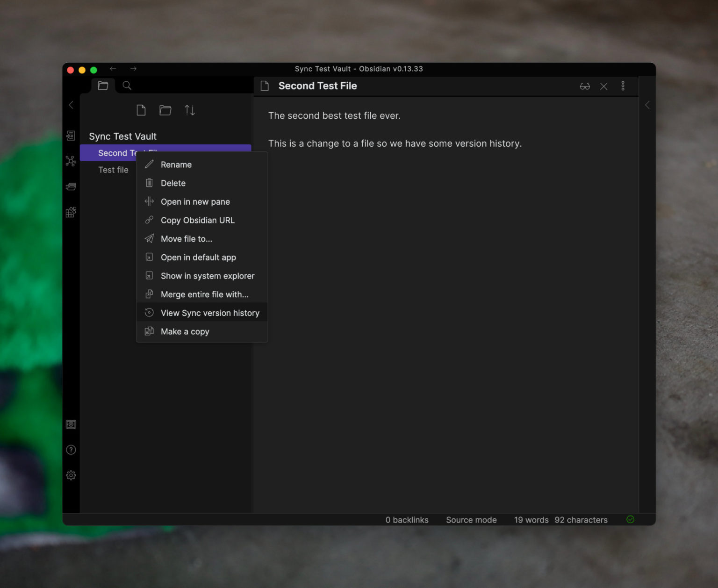Open the pane more options menu

coord(623,86)
